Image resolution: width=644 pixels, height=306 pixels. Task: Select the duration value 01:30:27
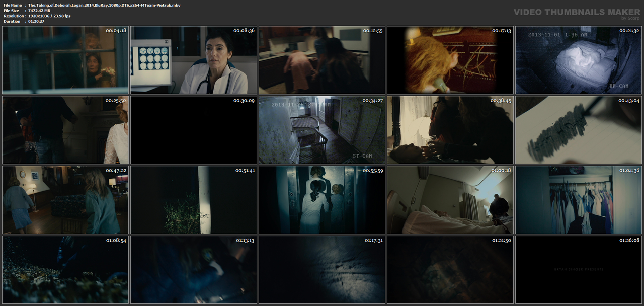pyautogui.click(x=36, y=21)
